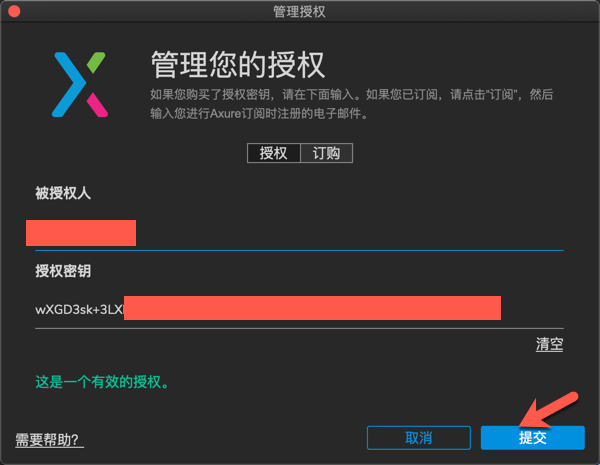Switch to the 订购 tab
Viewport: 600px width, 465px height.
click(326, 153)
